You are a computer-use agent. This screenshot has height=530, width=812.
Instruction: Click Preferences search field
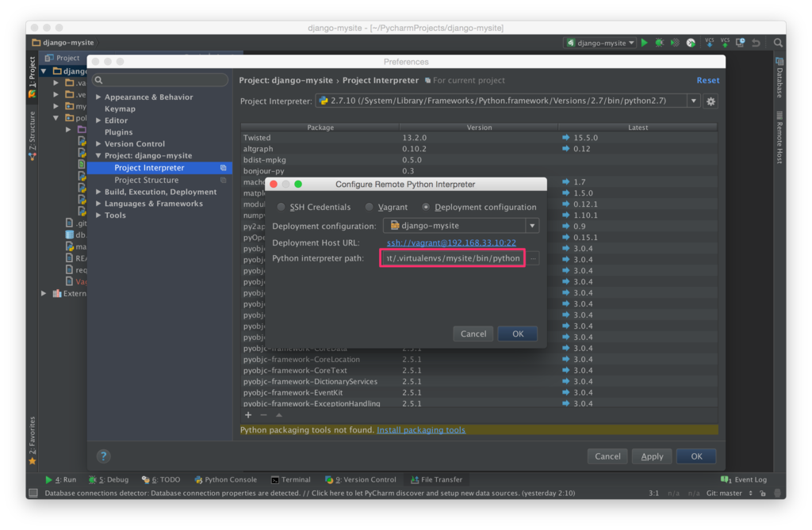[160, 80]
